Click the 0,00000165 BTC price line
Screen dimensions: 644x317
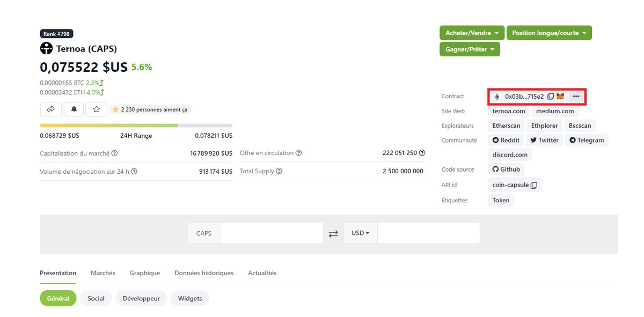tap(72, 83)
